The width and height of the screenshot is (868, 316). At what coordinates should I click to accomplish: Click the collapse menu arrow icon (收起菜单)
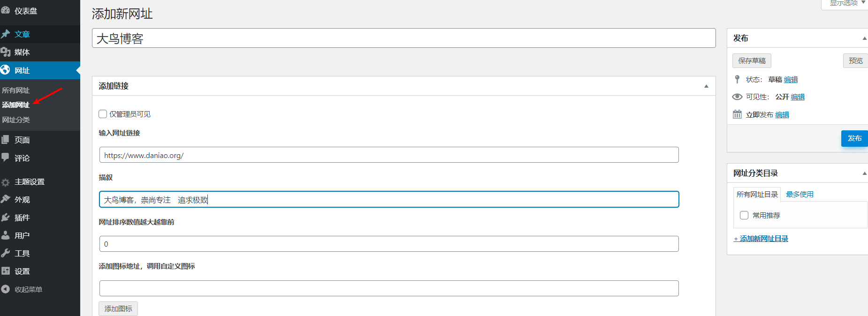pos(6,289)
